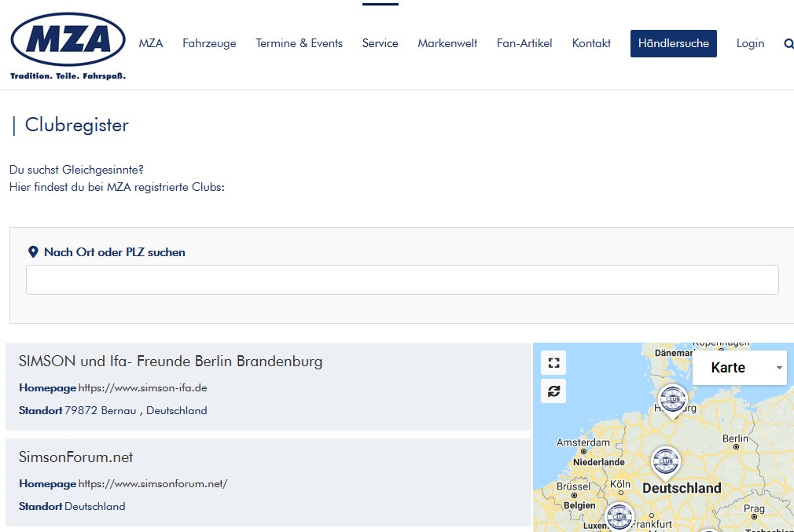Click the MZA logo
Image resolution: width=794 pixels, height=532 pixels.
click(68, 46)
